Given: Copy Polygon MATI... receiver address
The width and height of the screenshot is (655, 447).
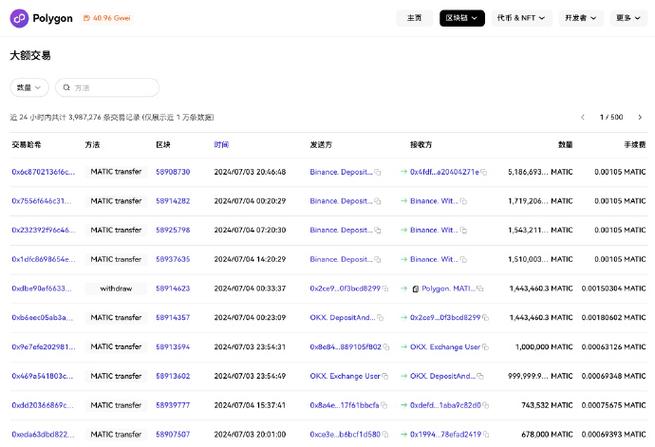Looking at the screenshot, I should click(x=480, y=289).
